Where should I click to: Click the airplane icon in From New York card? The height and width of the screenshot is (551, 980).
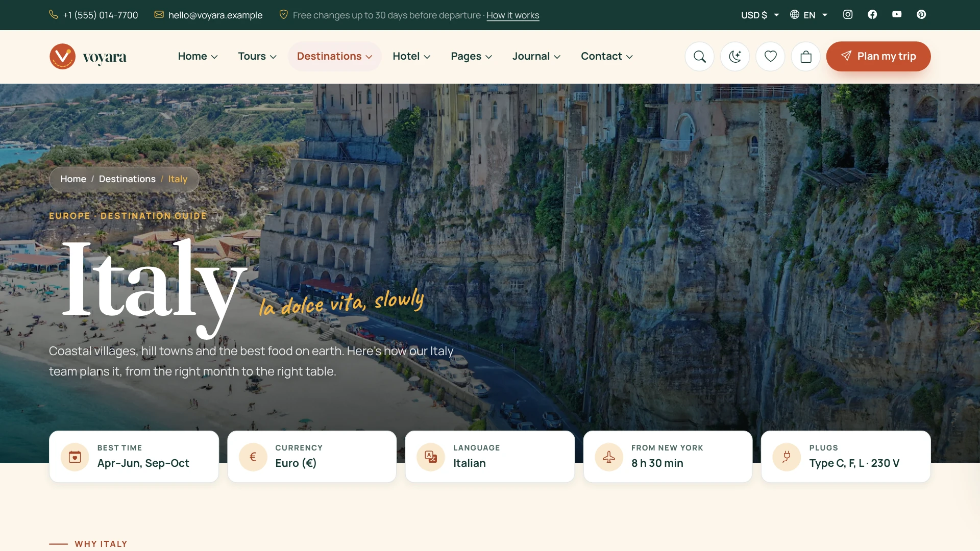[x=609, y=457]
